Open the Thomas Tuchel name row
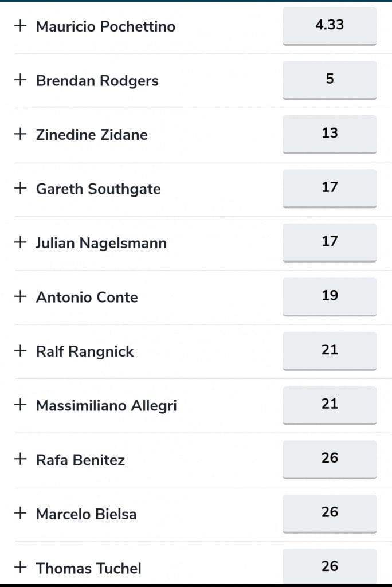The height and width of the screenshot is (587, 392). tap(89, 568)
